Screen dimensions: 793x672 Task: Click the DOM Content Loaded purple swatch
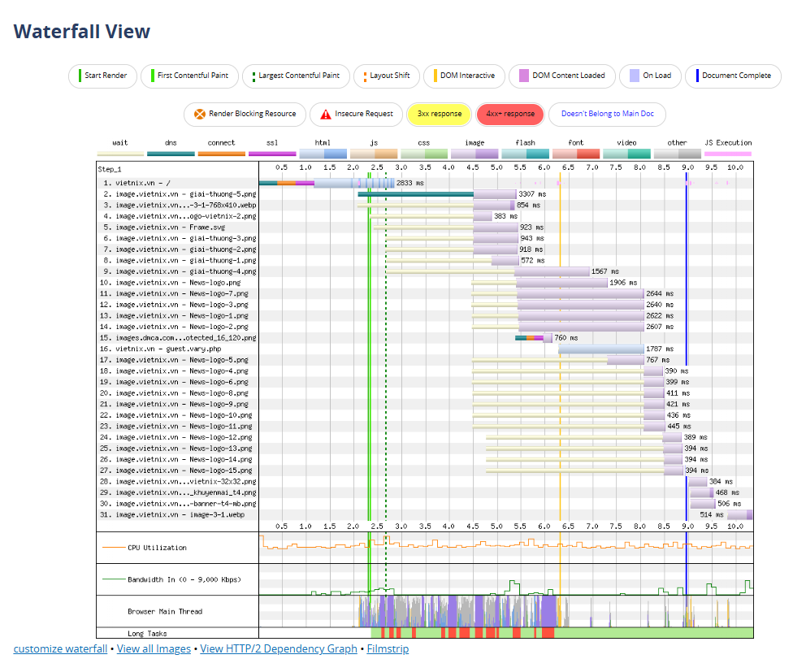[524, 76]
